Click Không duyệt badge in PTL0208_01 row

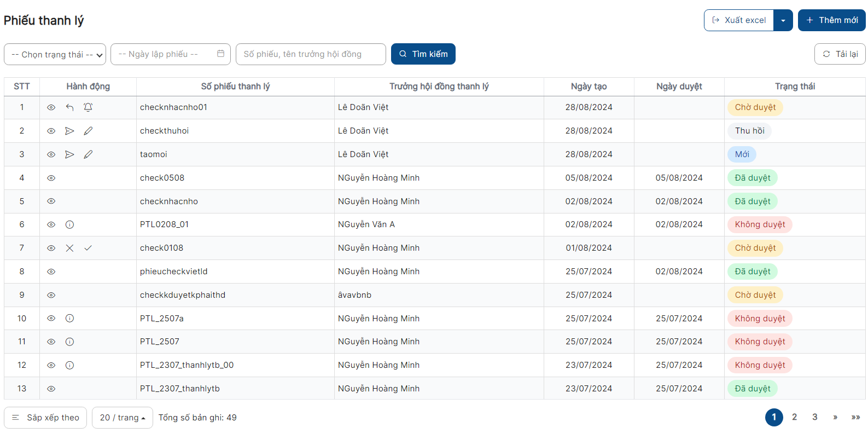(760, 224)
